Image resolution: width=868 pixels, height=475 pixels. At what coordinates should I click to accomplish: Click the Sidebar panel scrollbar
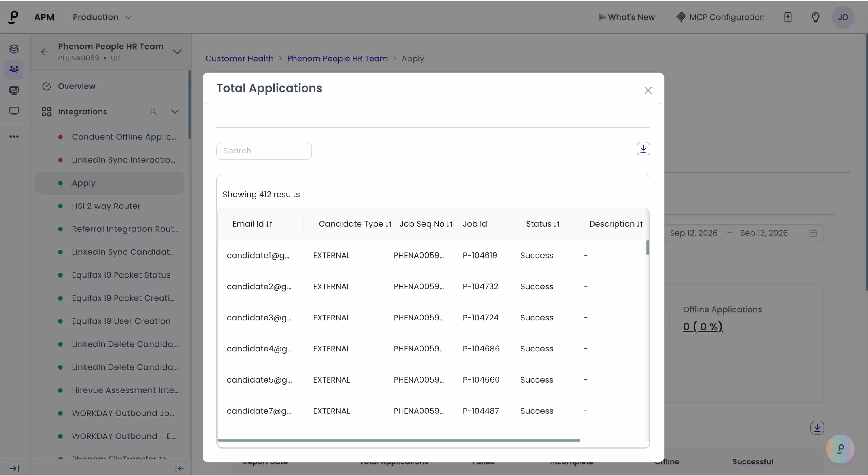(x=189, y=105)
